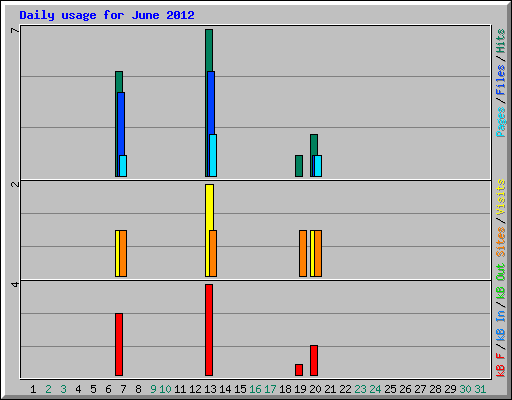Click day label '20' on the axis
The height and width of the screenshot is (400, 512).
315,389
